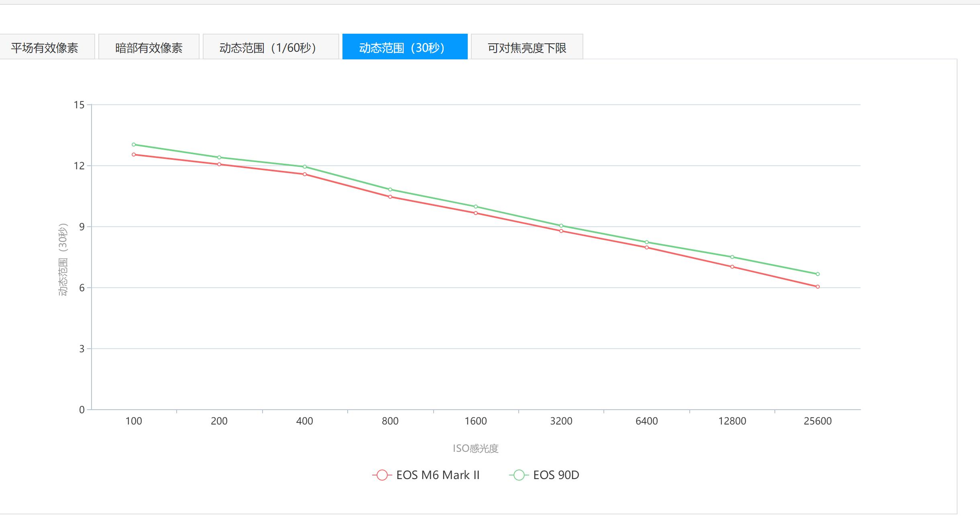Select red point at ISO 12800

732,267
